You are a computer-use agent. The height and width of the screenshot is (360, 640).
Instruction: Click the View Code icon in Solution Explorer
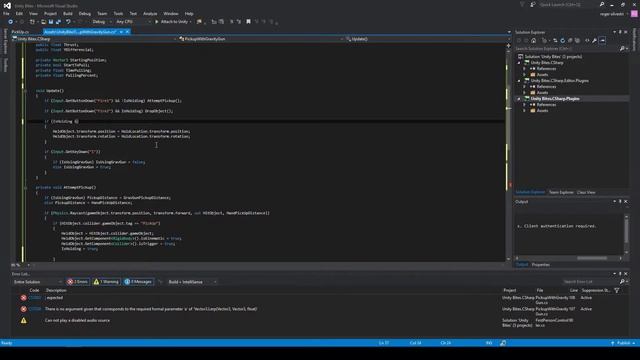point(587,40)
